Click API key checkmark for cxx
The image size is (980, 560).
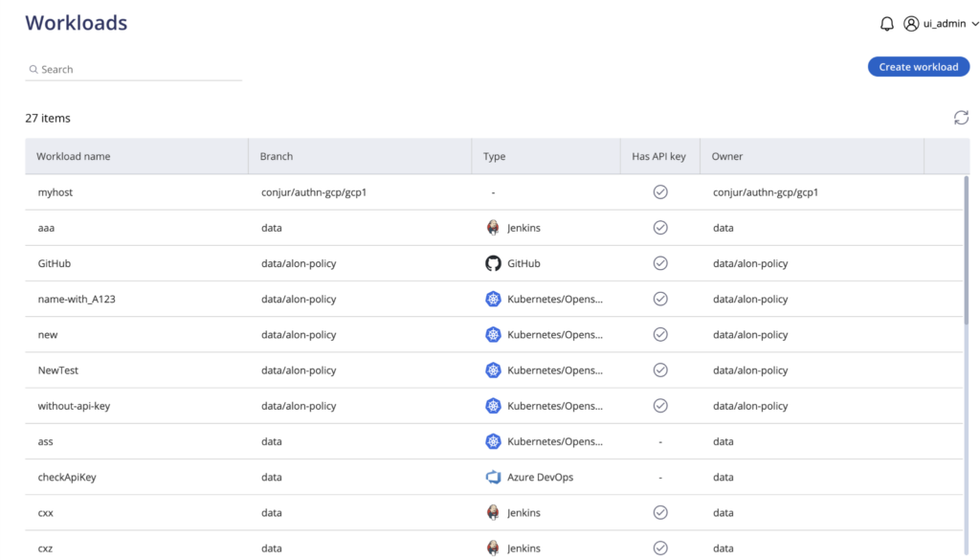coord(660,512)
